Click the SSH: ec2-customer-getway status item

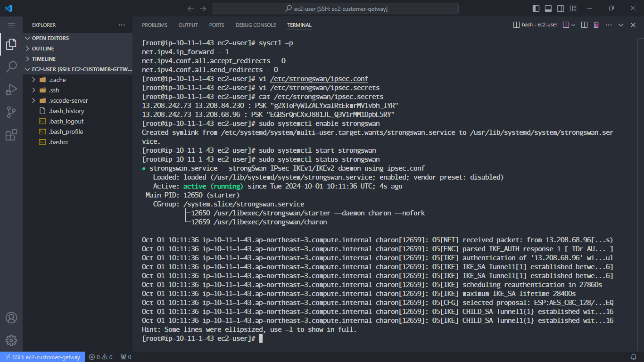42,357
